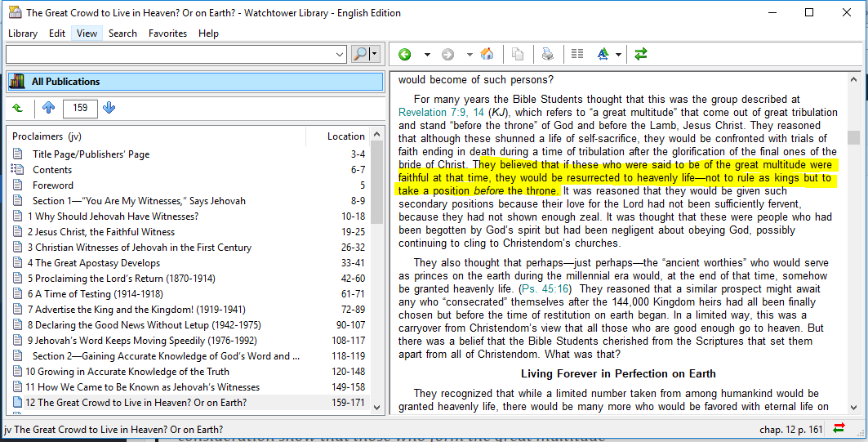Open the font size dropdown arrow
This screenshot has height=442, width=868.
point(619,55)
